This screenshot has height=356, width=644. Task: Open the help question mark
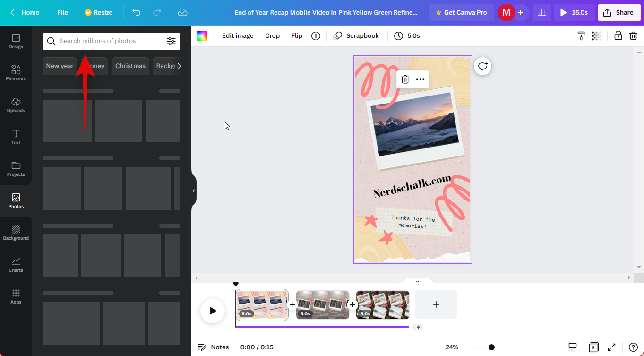633,347
